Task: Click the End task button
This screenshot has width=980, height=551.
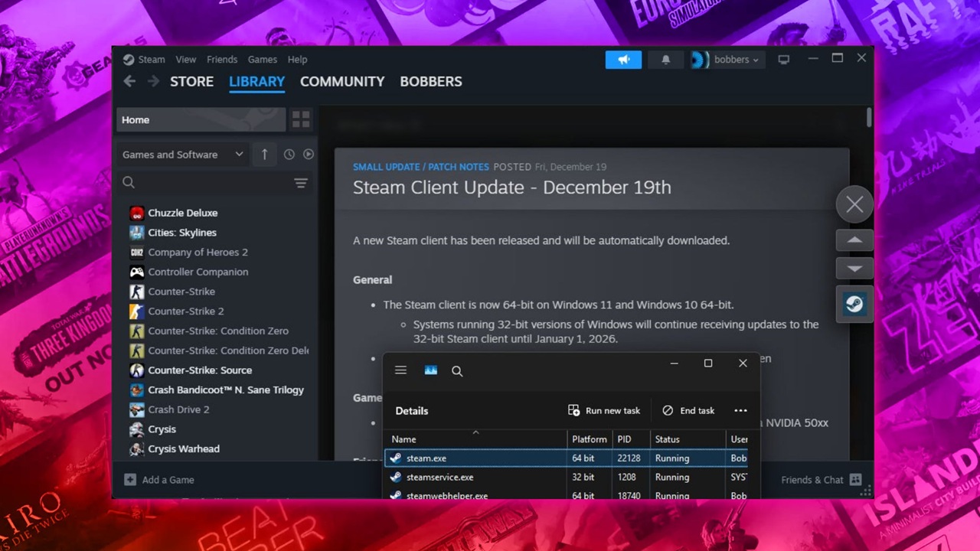Action: (688, 411)
